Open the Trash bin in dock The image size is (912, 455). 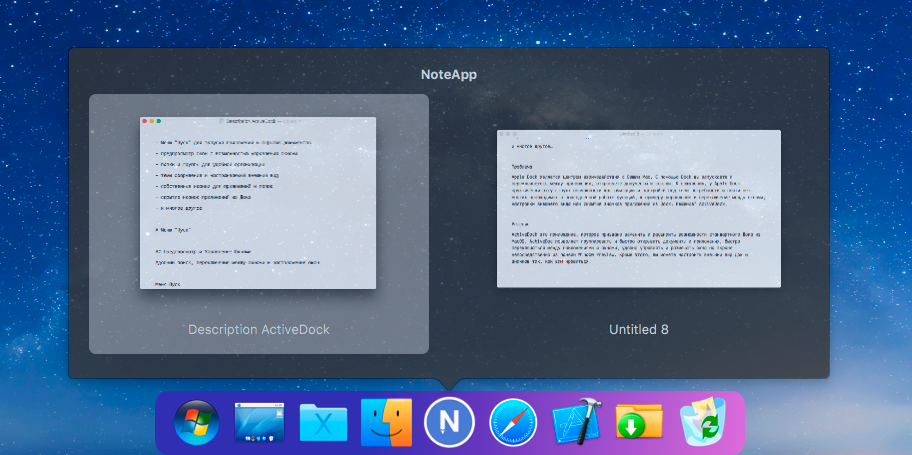click(704, 424)
